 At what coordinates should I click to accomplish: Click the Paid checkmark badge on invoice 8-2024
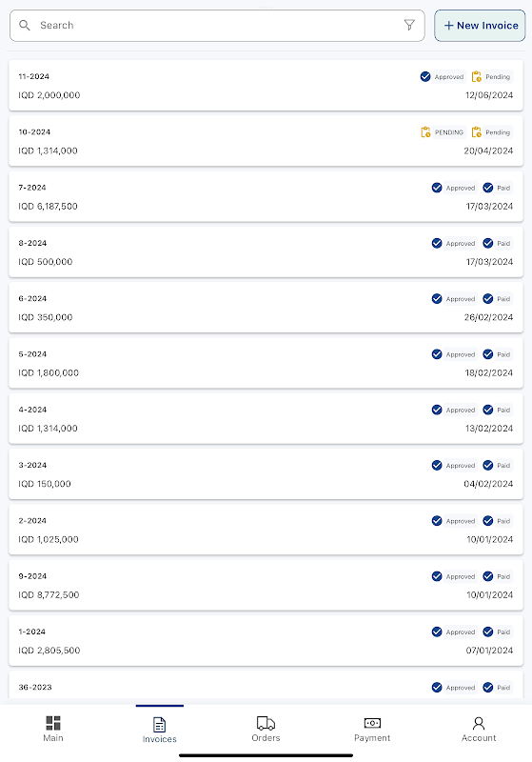click(497, 243)
